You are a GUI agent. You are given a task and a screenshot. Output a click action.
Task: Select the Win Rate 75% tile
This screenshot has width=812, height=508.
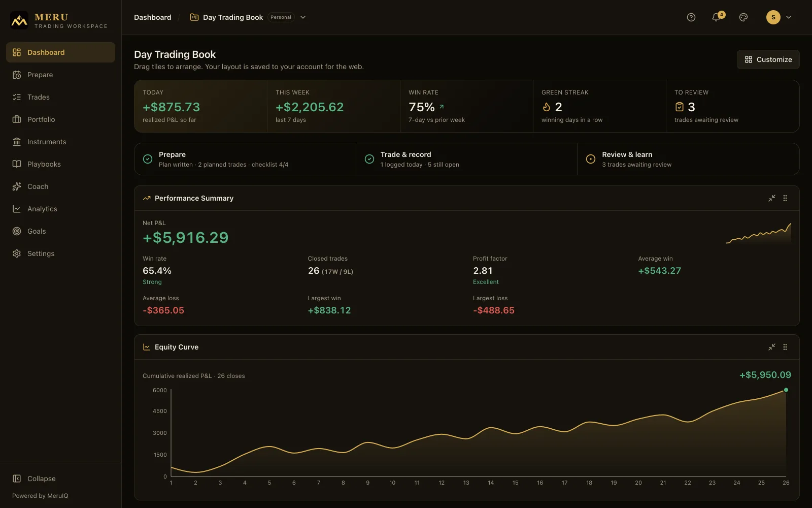coord(466,106)
